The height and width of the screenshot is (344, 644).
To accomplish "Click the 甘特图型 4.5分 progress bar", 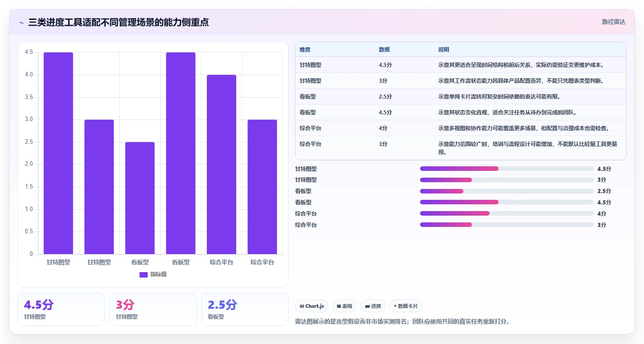I will (x=507, y=169).
